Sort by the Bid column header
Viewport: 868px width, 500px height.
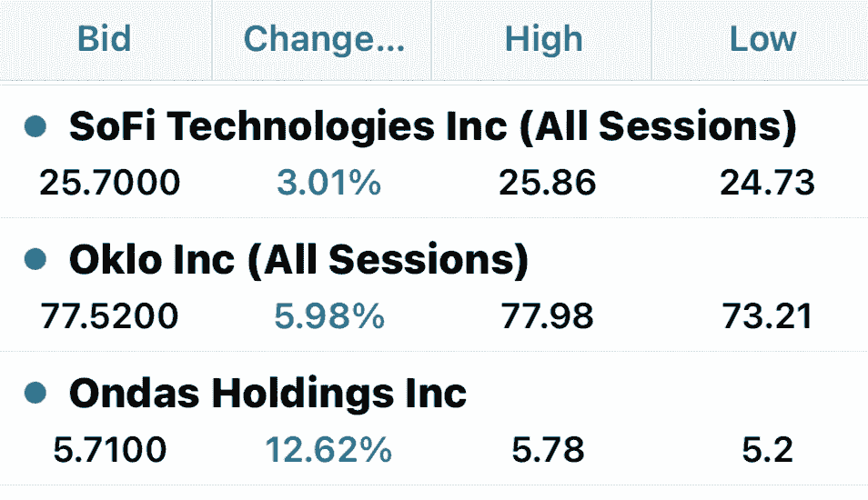point(105,39)
